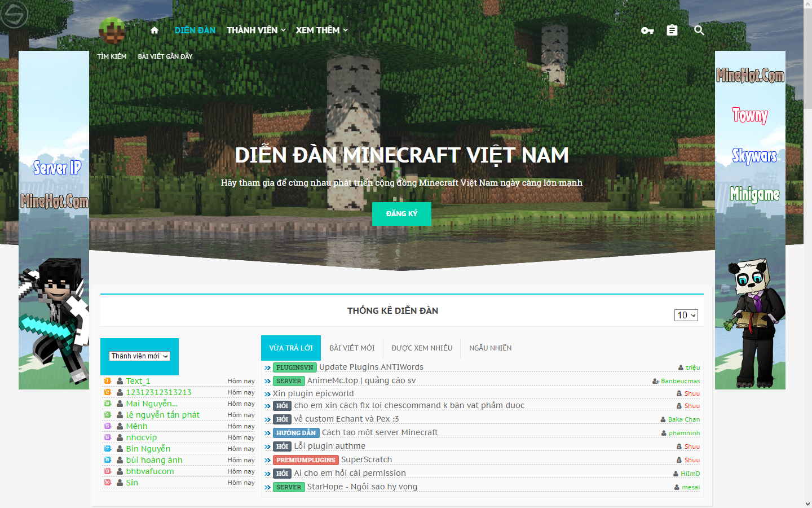The width and height of the screenshot is (812, 508).
Task: View member profile 12312312313213
Action: (x=158, y=392)
